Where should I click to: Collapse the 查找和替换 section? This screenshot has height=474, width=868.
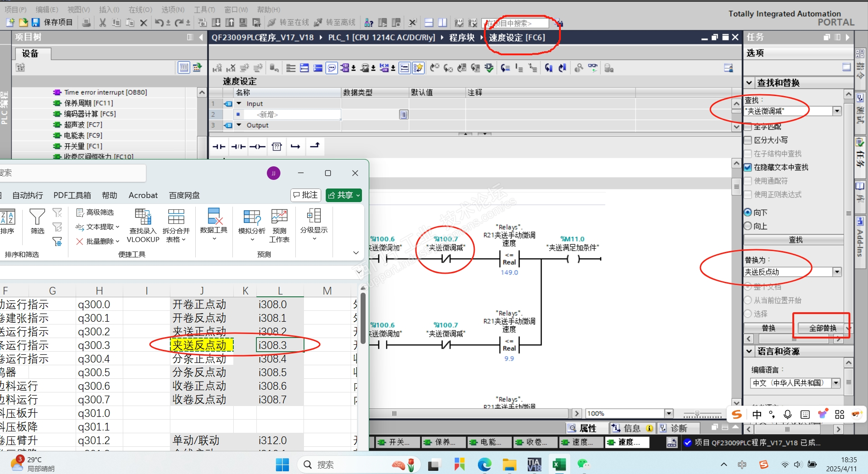[x=749, y=83]
